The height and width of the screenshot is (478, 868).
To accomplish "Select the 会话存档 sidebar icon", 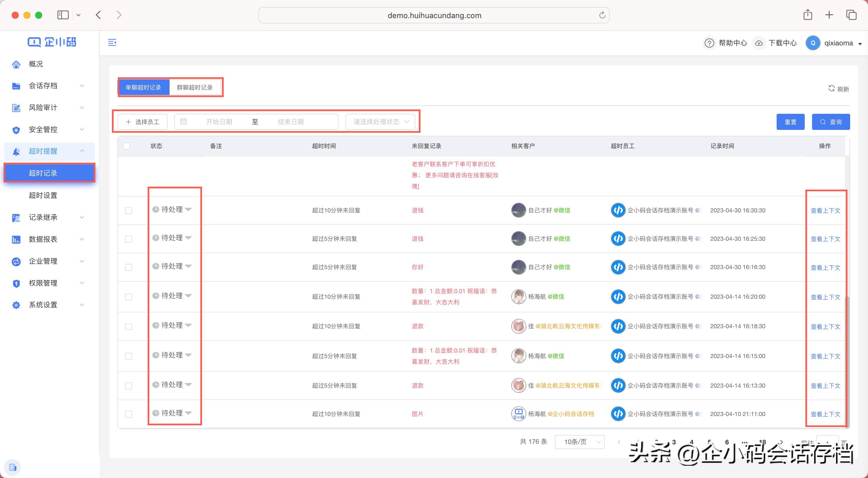I will [x=16, y=86].
